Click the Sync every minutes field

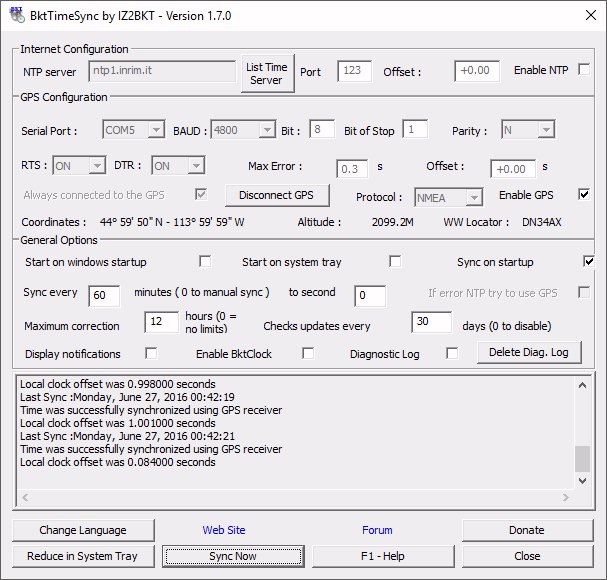[x=104, y=296]
